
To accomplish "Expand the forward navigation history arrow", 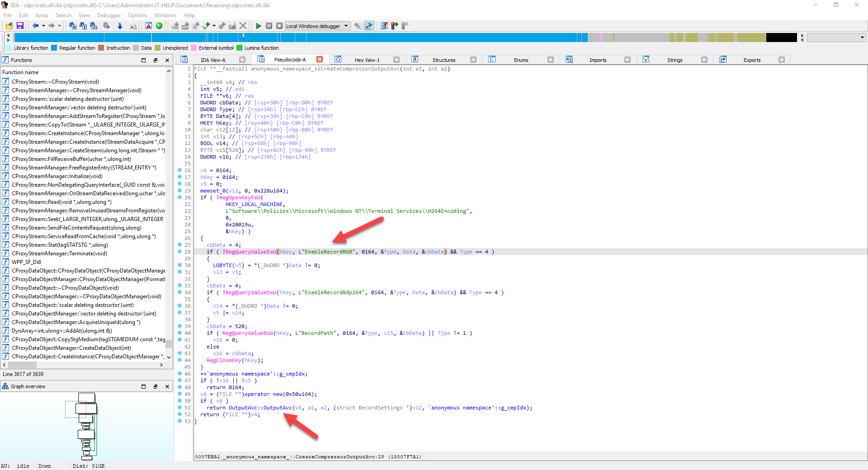I will click(59, 26).
